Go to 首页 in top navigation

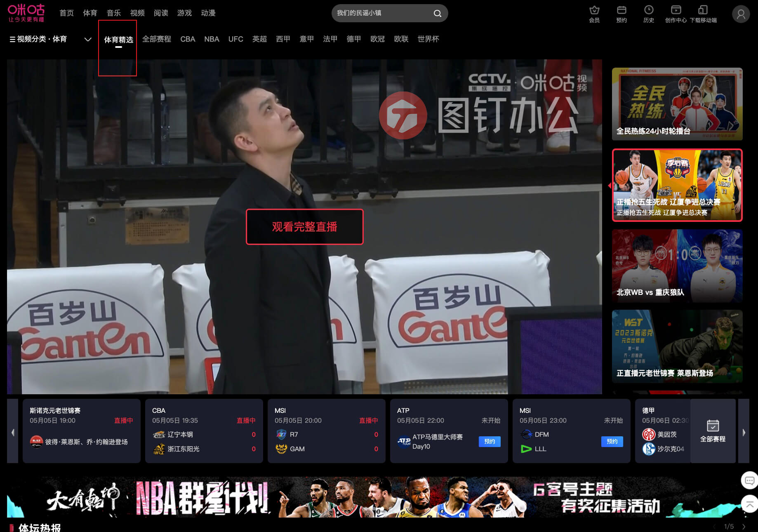[66, 13]
